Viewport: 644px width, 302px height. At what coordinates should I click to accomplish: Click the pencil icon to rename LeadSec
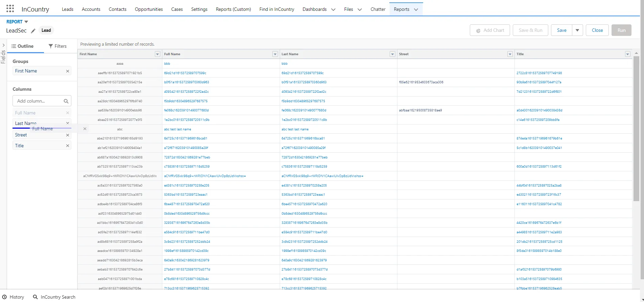coord(33,31)
